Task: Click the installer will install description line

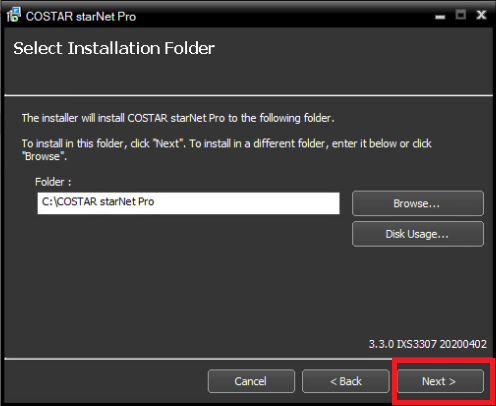Action: click(x=178, y=118)
